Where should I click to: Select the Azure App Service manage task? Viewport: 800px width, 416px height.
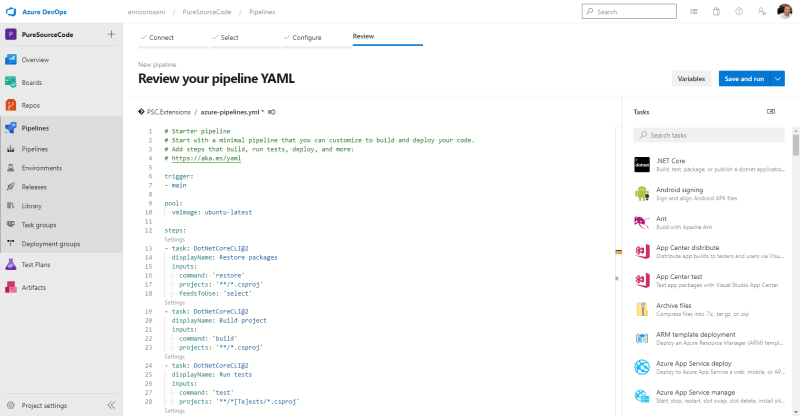point(709,396)
